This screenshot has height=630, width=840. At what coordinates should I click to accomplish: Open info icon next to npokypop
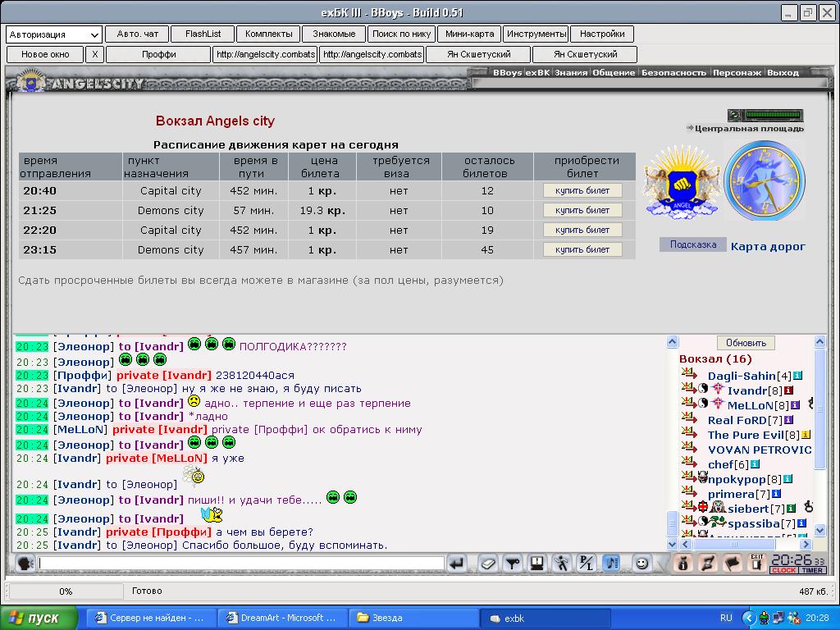[788, 479]
